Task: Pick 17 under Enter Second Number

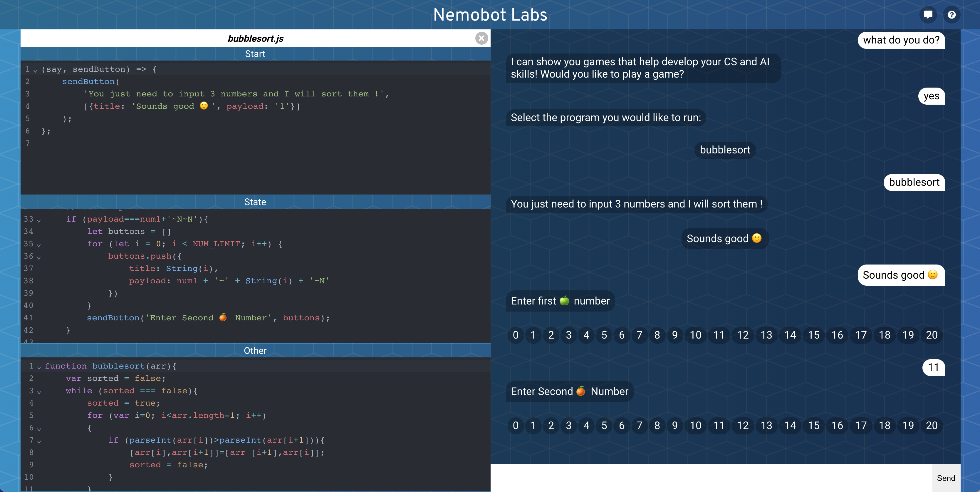Action: pos(860,425)
